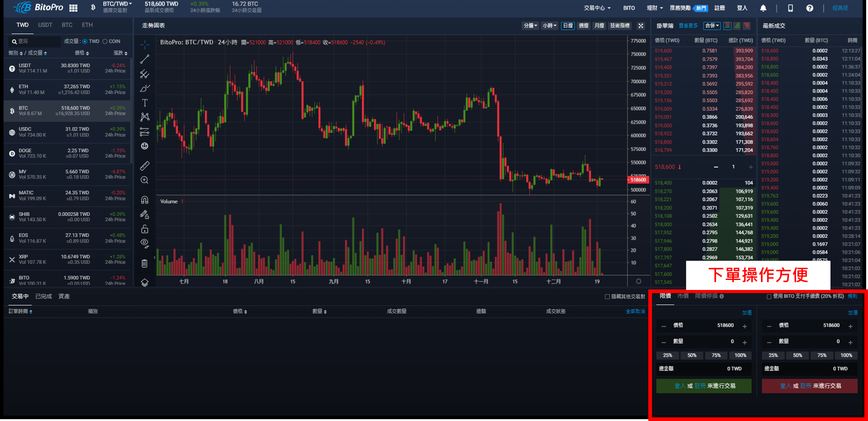Open 小時 interval dropdown
Viewport: 868px width, 421px height.
tap(549, 26)
